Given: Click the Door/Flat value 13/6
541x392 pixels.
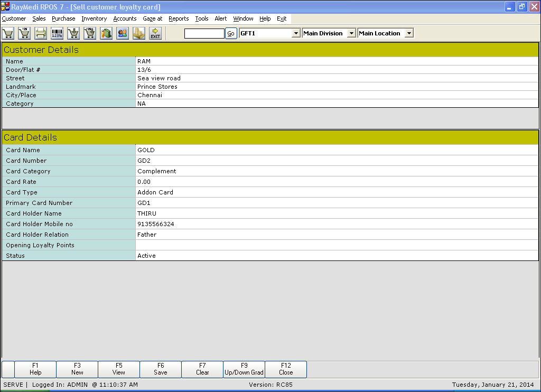Looking at the screenshot, I should tap(144, 70).
